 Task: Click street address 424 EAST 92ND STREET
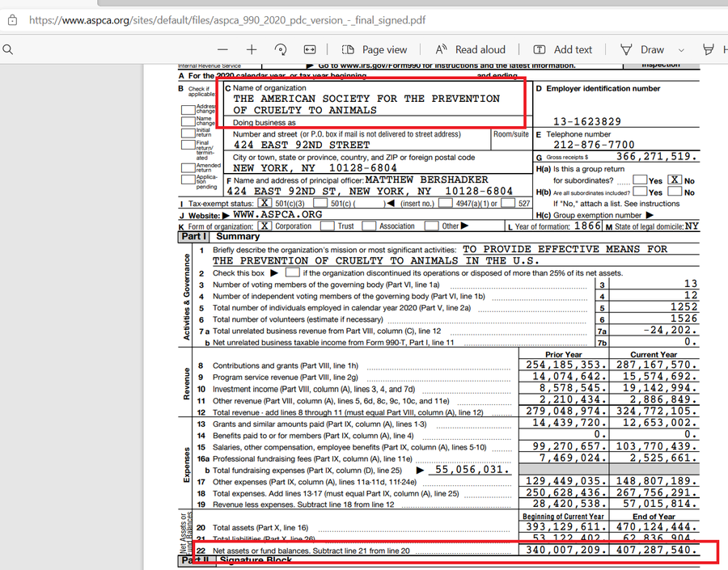(x=302, y=145)
